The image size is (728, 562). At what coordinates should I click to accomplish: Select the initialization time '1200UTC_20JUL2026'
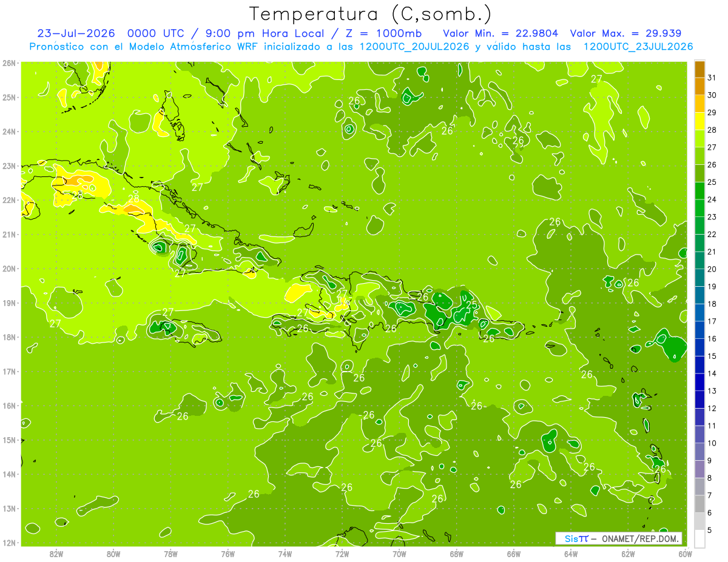tap(414, 46)
